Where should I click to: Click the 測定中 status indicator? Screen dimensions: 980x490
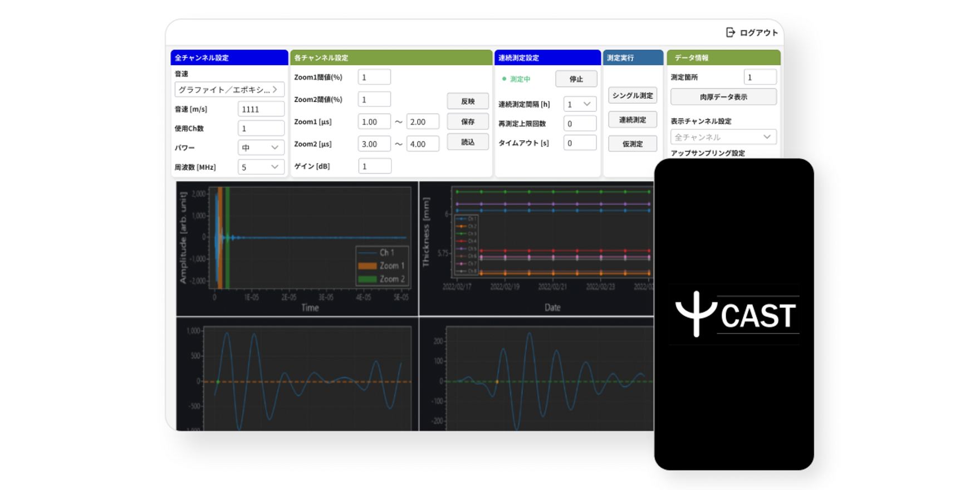coord(516,79)
